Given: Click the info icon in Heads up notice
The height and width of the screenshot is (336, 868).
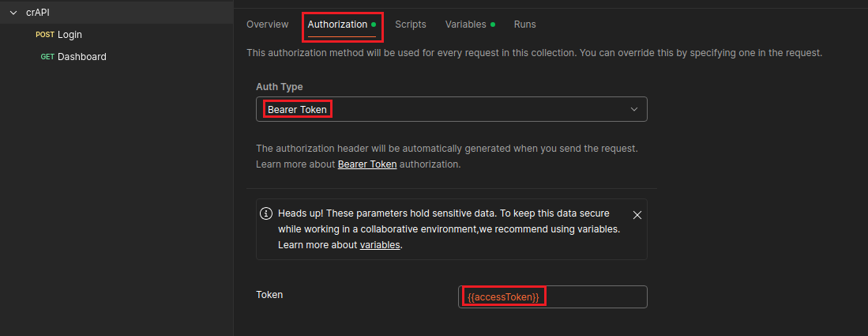Looking at the screenshot, I should pyautogui.click(x=266, y=214).
